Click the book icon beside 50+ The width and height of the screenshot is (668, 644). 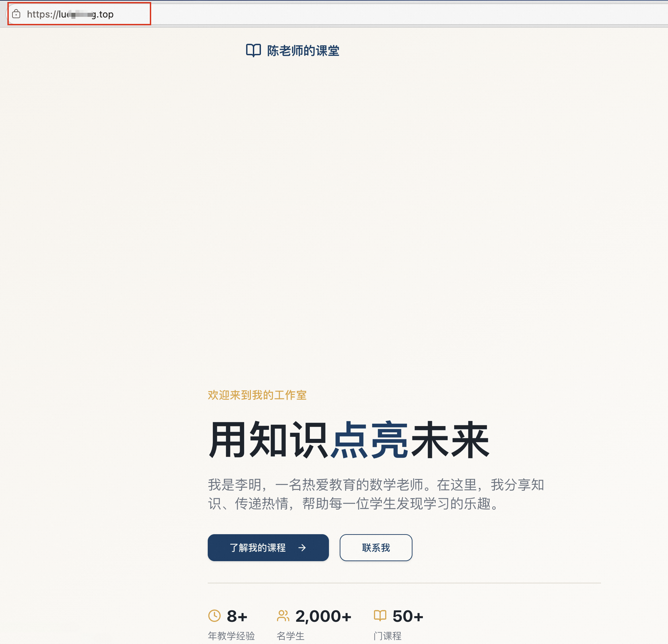tap(380, 615)
